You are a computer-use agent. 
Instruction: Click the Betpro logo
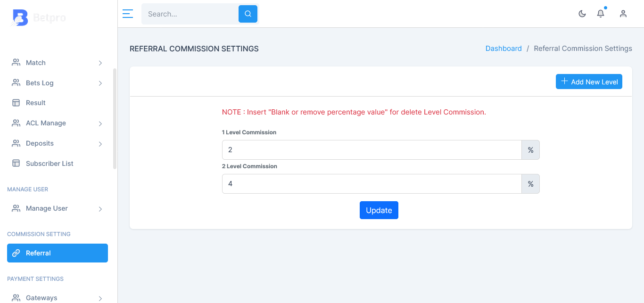tap(39, 18)
